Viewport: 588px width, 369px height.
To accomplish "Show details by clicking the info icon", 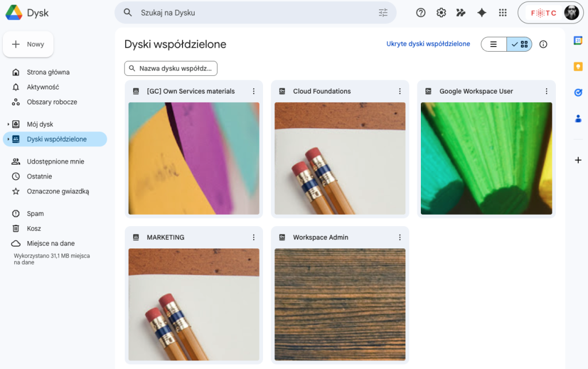I will coord(543,44).
